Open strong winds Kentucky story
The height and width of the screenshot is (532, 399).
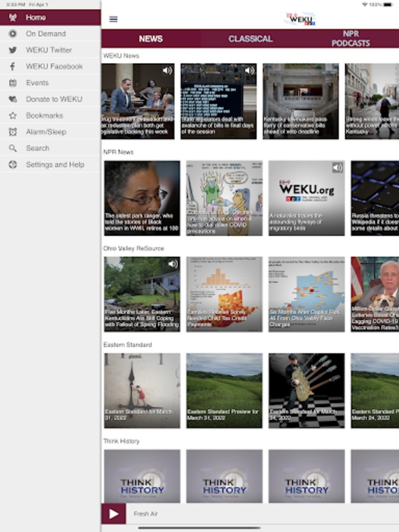[372, 101]
